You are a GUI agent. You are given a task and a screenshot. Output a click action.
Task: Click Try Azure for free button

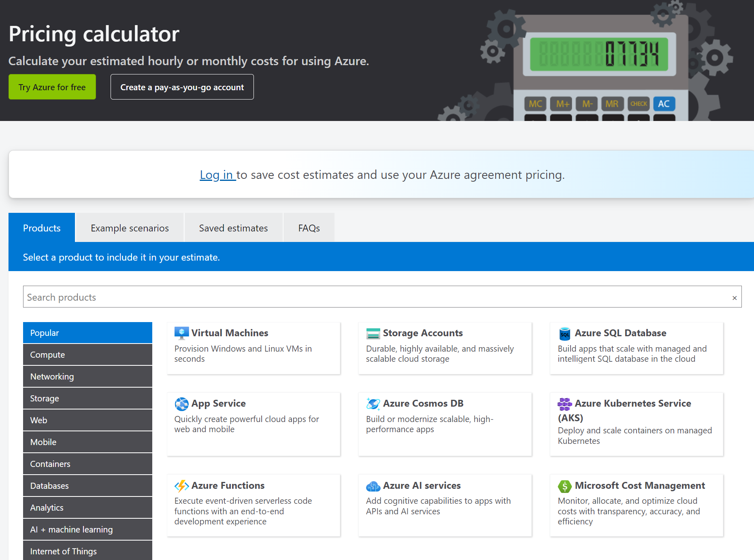click(x=52, y=87)
